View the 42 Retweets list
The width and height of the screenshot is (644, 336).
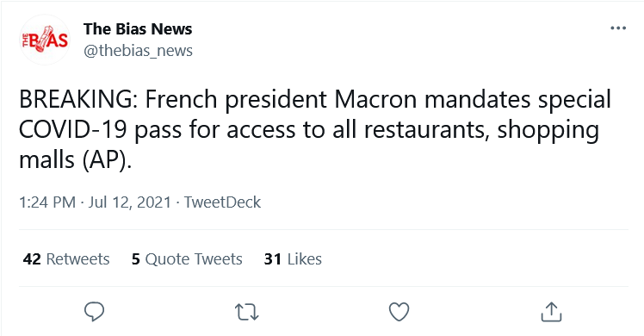[66, 259]
